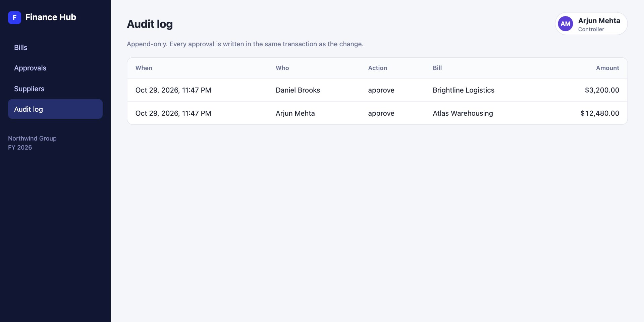Select the Daniel Brooks cell
Image resolution: width=644 pixels, height=322 pixels.
pyautogui.click(x=298, y=90)
